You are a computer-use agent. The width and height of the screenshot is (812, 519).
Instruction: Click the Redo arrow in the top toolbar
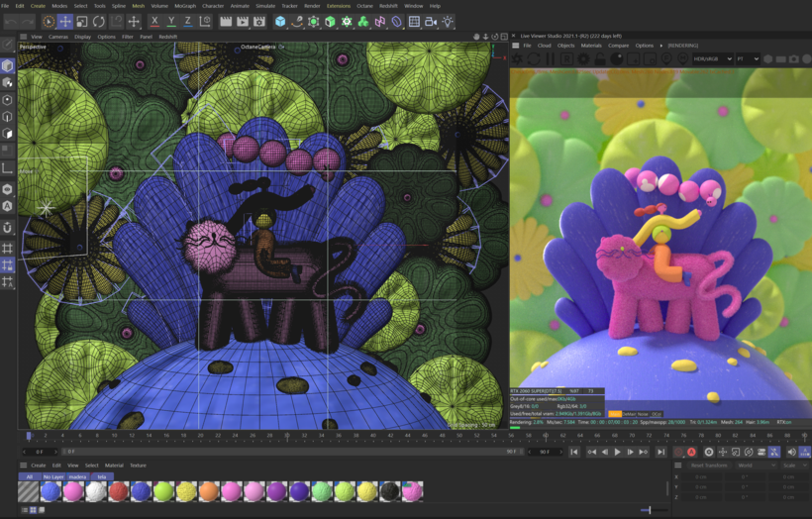[27, 22]
